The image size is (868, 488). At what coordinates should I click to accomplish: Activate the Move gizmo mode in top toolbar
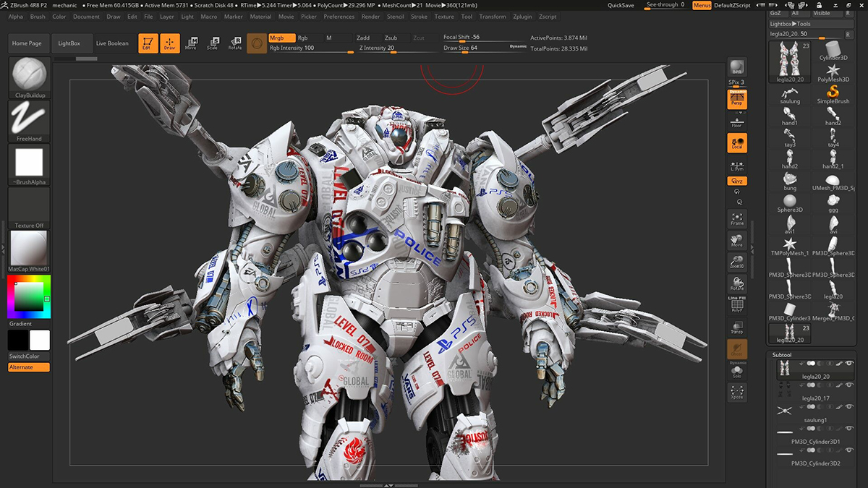pos(191,43)
